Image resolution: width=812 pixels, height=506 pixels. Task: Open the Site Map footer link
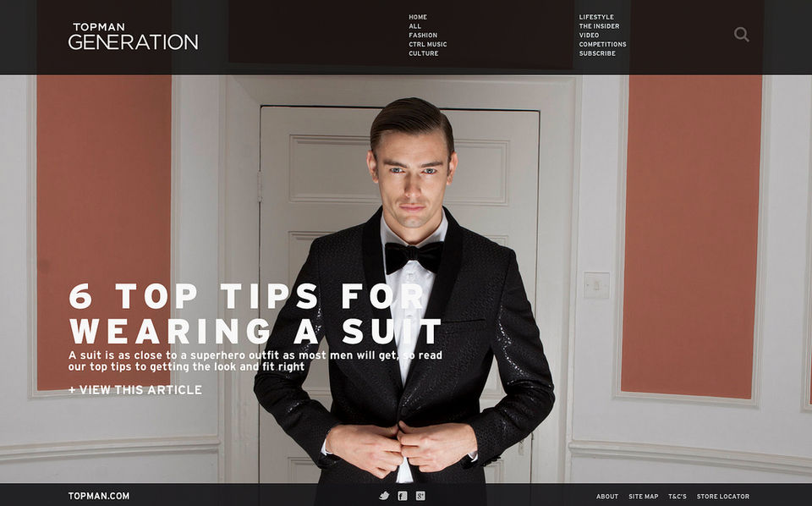tap(643, 496)
